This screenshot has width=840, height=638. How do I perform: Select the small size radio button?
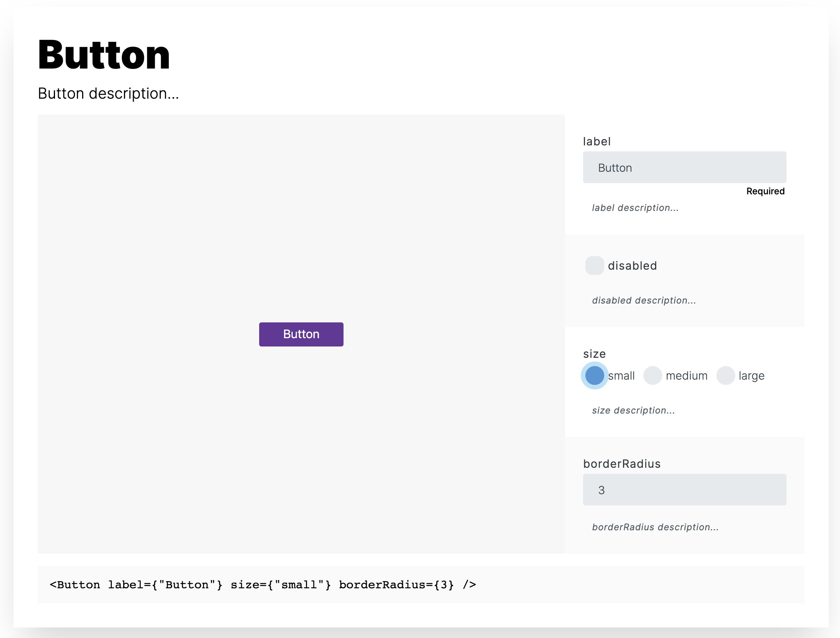tap(594, 375)
